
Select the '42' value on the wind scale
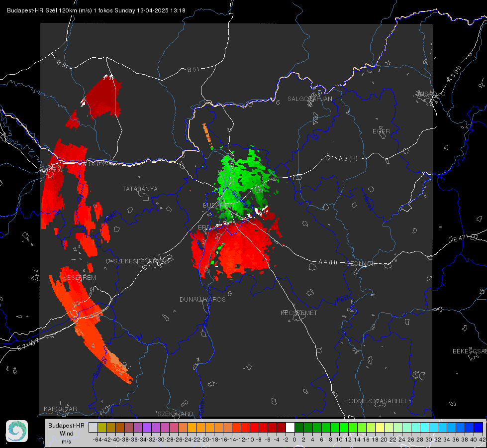click(x=483, y=440)
